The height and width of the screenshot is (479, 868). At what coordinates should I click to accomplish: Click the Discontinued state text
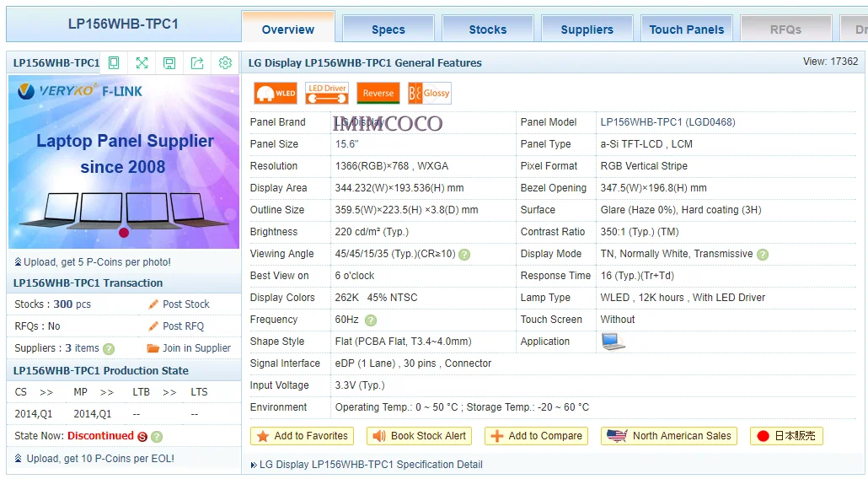tap(101, 436)
